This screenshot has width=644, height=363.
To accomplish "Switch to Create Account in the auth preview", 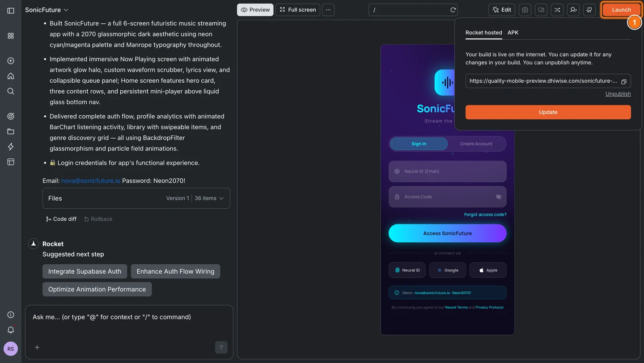I will pyautogui.click(x=475, y=144).
